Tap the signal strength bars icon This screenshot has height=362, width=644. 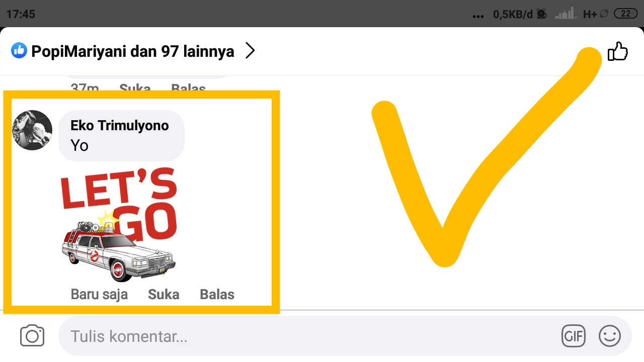tap(566, 14)
